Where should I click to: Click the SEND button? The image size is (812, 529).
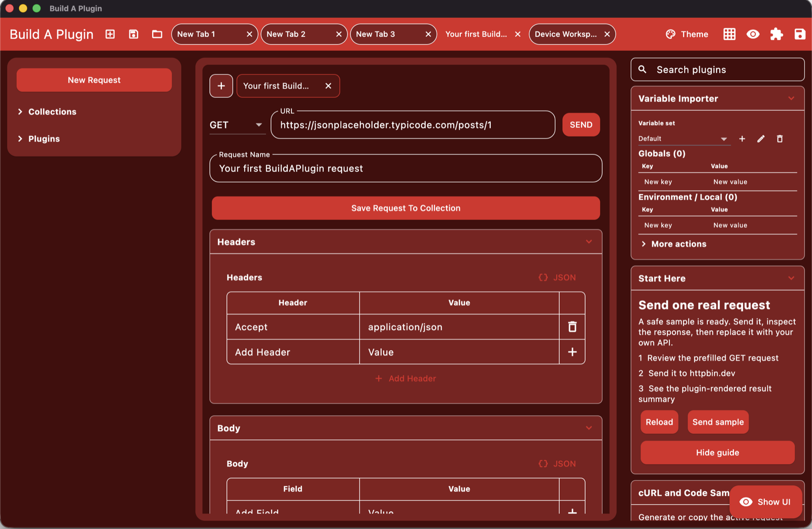[x=581, y=125]
